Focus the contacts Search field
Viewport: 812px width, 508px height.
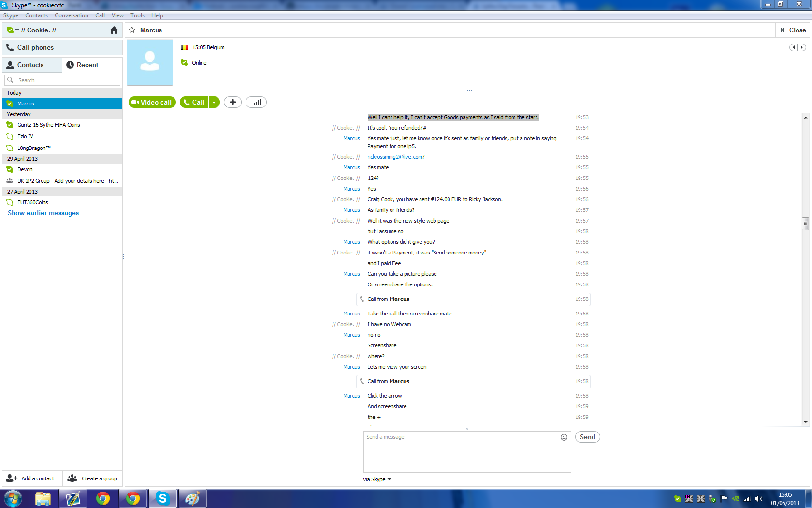tap(62, 80)
